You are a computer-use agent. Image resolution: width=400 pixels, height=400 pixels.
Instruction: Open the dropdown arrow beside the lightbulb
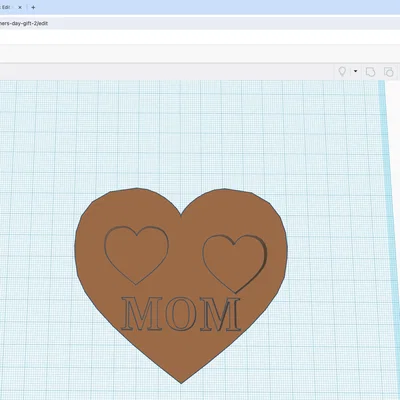pyautogui.click(x=356, y=71)
